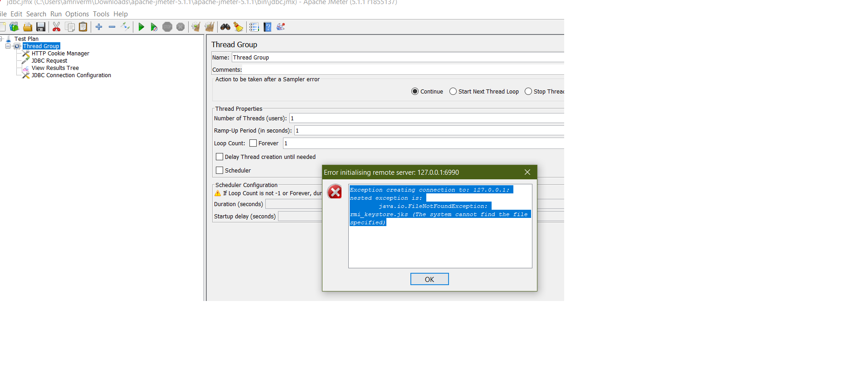Check Delay Thread creation until needed

219,157
